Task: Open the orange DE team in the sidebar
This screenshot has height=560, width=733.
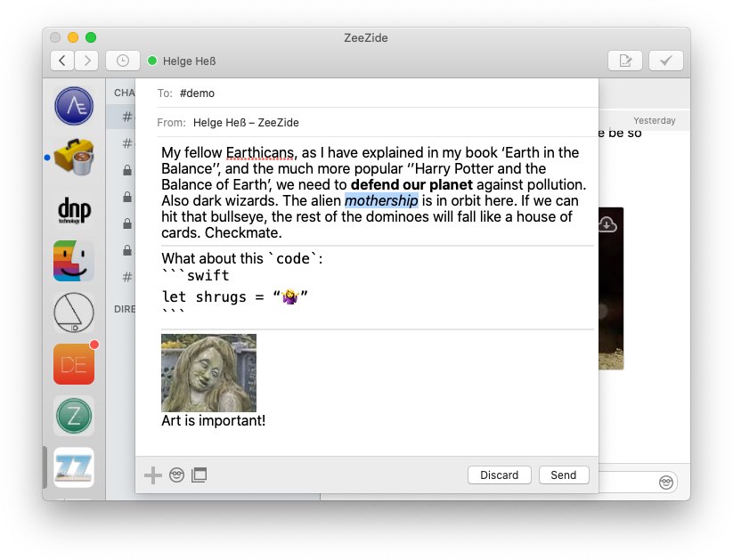Action: (x=73, y=363)
